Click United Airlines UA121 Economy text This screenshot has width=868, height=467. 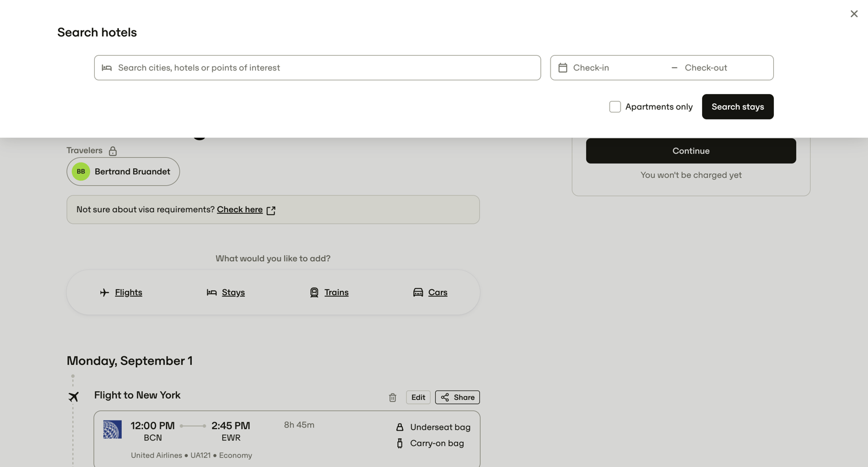pyautogui.click(x=191, y=456)
